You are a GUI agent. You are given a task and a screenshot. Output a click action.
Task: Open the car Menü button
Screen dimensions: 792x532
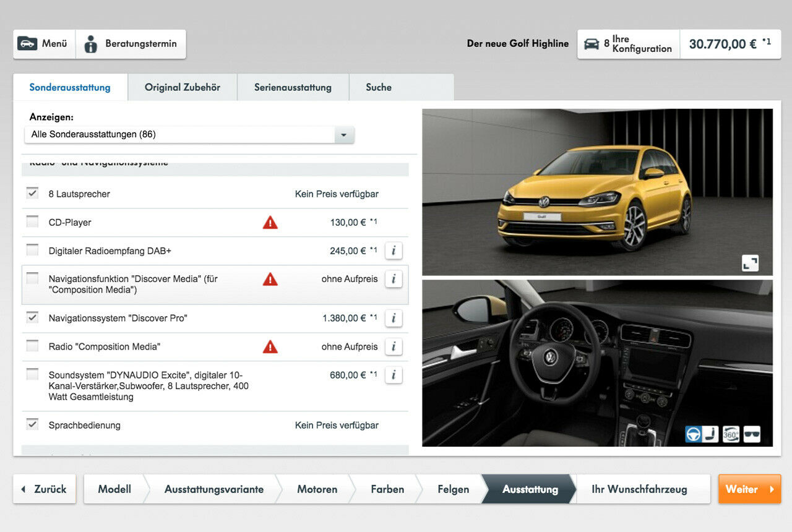(x=45, y=44)
